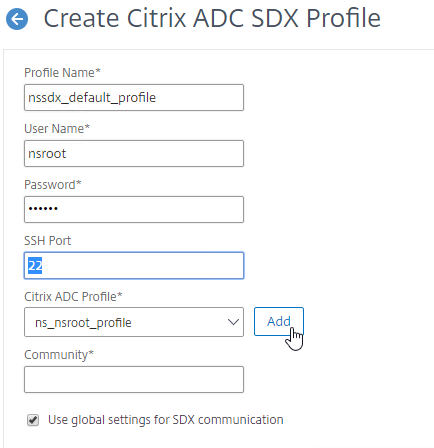The height and width of the screenshot is (448, 434).
Task: Click the Profile Name input field
Action: pos(134,97)
